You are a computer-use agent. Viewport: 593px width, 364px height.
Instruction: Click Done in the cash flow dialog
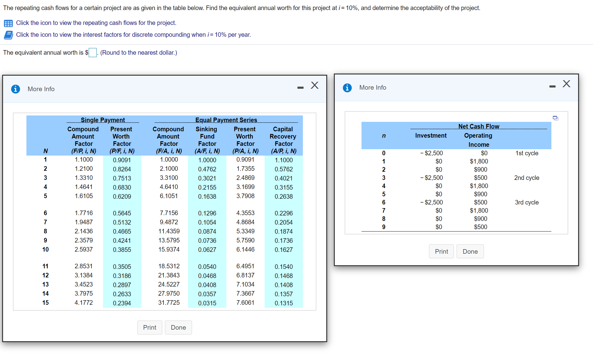tap(470, 252)
